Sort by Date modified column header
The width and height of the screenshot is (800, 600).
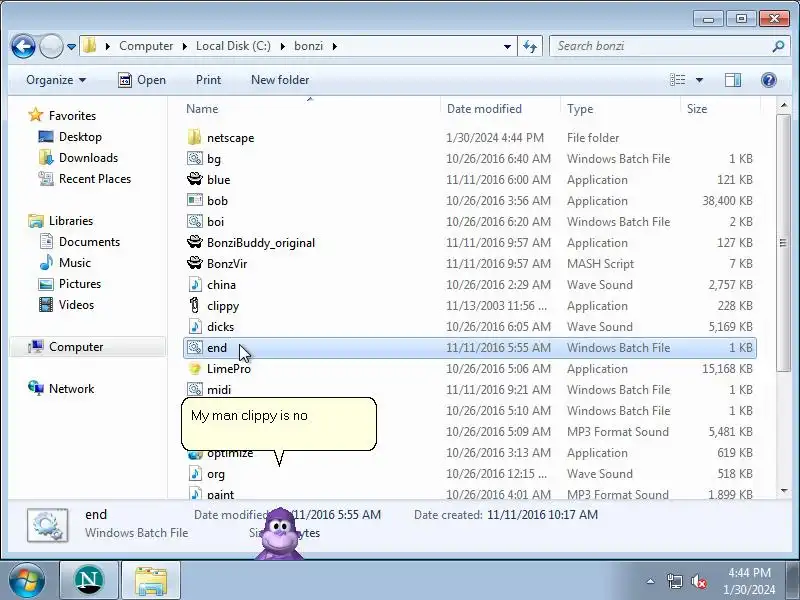(x=500, y=109)
